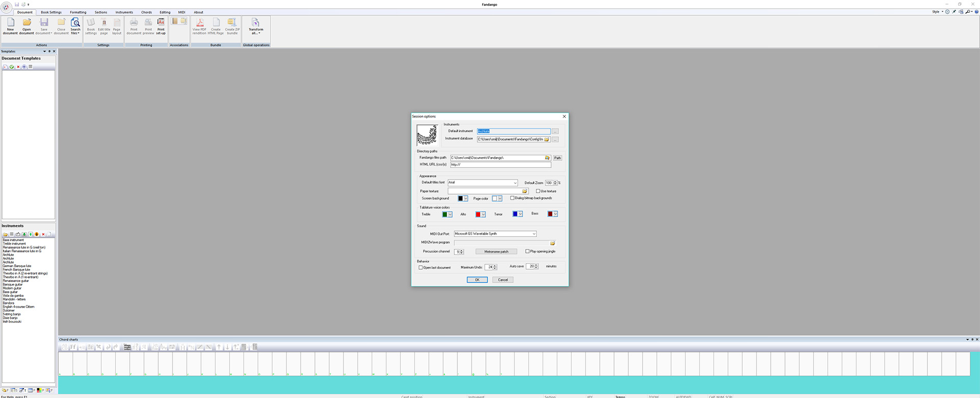
Task: Select Viola da gamba in Instruments list
Action: [x=13, y=296]
